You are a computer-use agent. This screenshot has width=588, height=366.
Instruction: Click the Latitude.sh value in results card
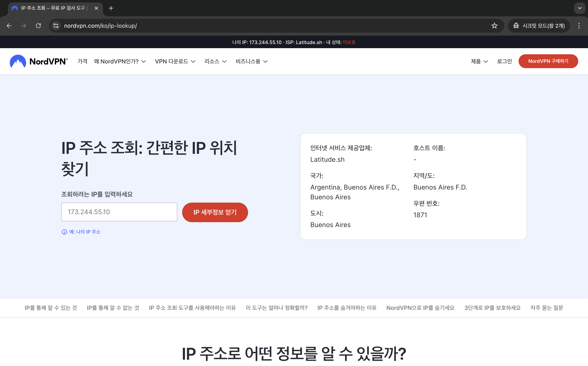(327, 160)
